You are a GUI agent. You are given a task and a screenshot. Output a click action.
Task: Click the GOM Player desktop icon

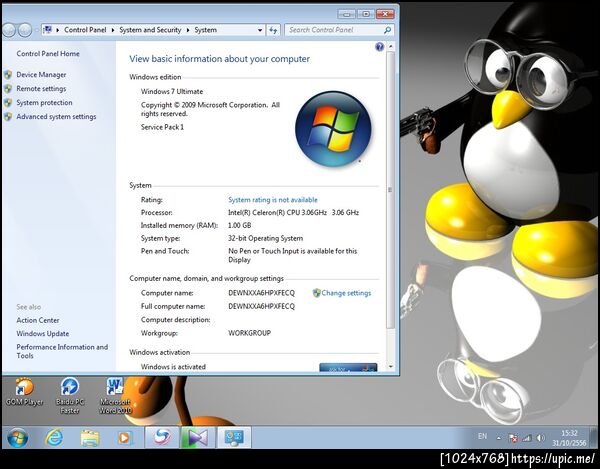[24, 392]
